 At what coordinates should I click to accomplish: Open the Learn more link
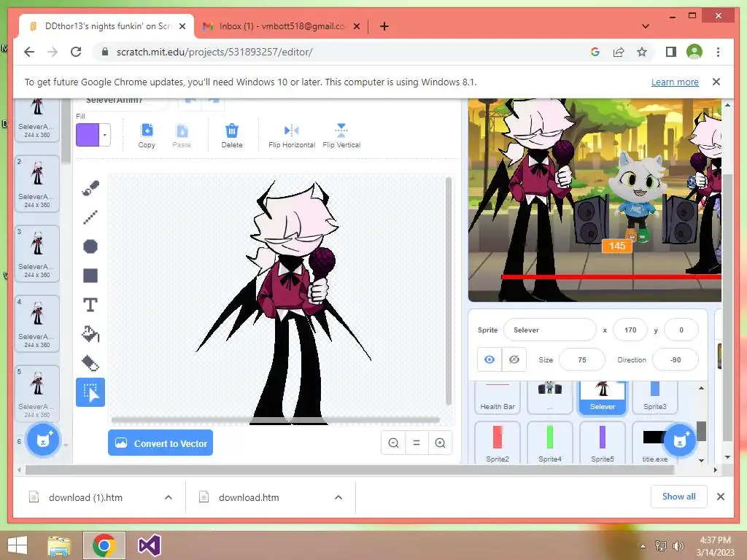[675, 82]
